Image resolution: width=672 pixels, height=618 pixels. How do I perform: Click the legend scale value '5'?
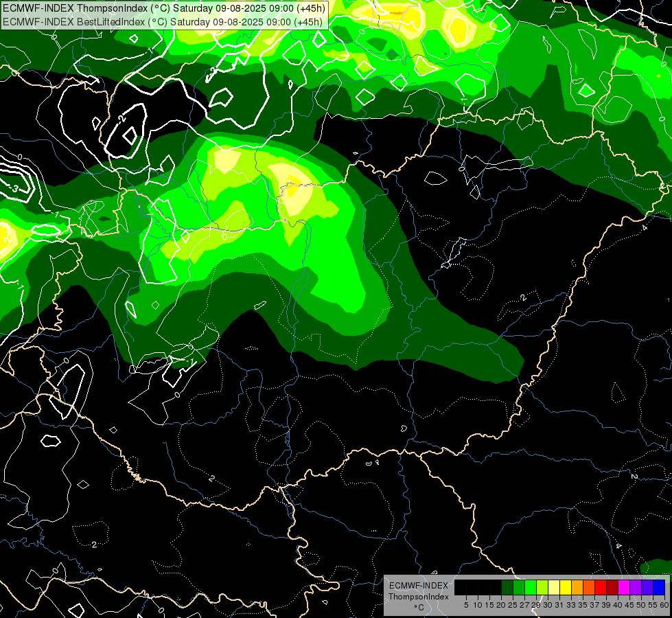point(466,605)
